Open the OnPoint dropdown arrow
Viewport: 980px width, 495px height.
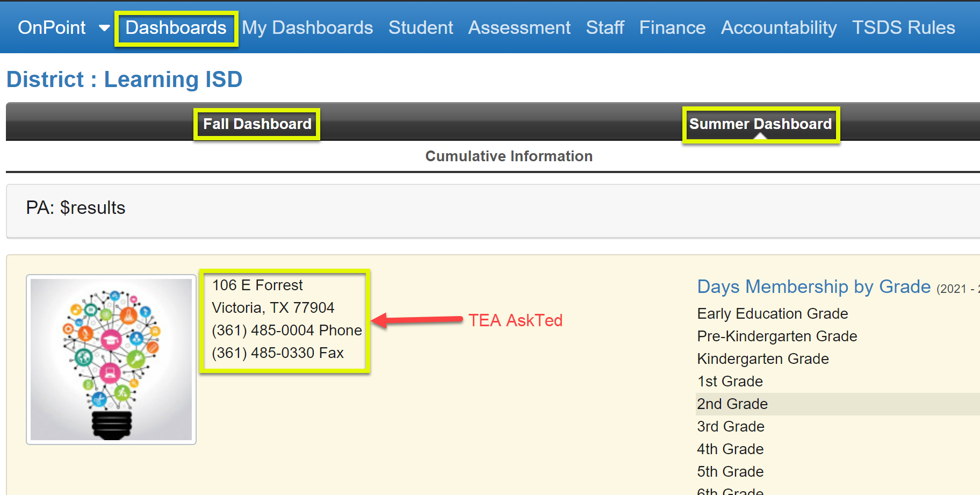104,28
